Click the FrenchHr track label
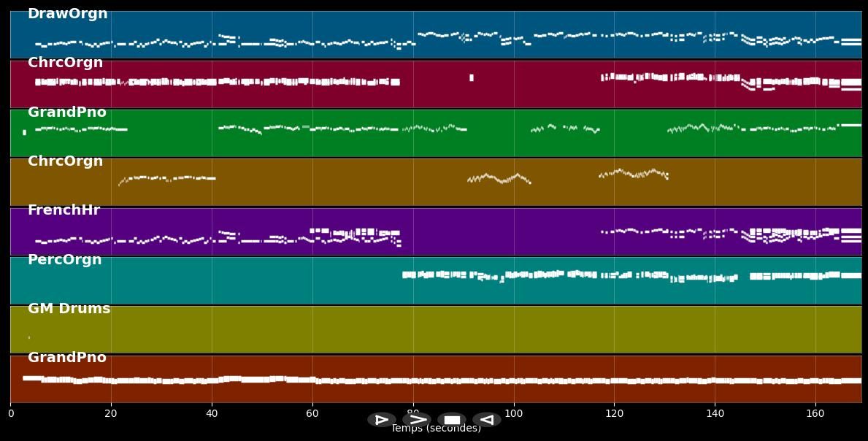The height and width of the screenshot is (441, 868). point(64,210)
